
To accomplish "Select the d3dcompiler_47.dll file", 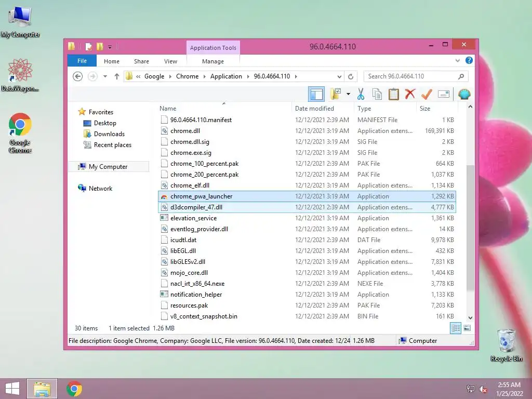I will (307, 207).
